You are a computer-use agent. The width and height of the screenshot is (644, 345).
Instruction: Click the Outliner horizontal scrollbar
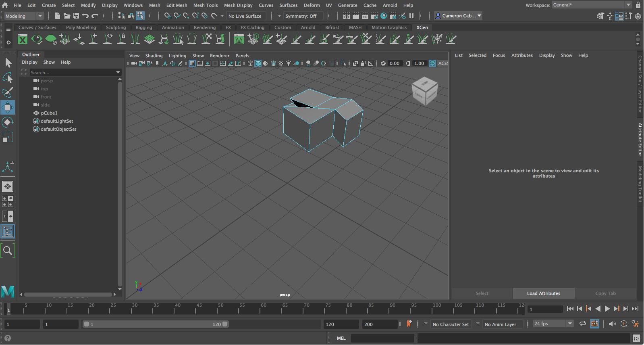click(68, 295)
